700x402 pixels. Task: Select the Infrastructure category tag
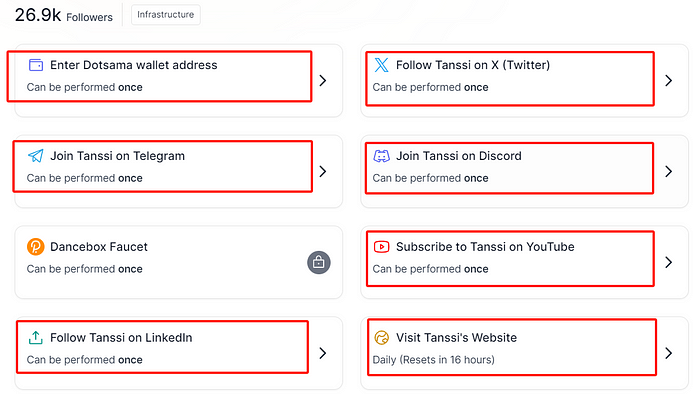(x=166, y=15)
